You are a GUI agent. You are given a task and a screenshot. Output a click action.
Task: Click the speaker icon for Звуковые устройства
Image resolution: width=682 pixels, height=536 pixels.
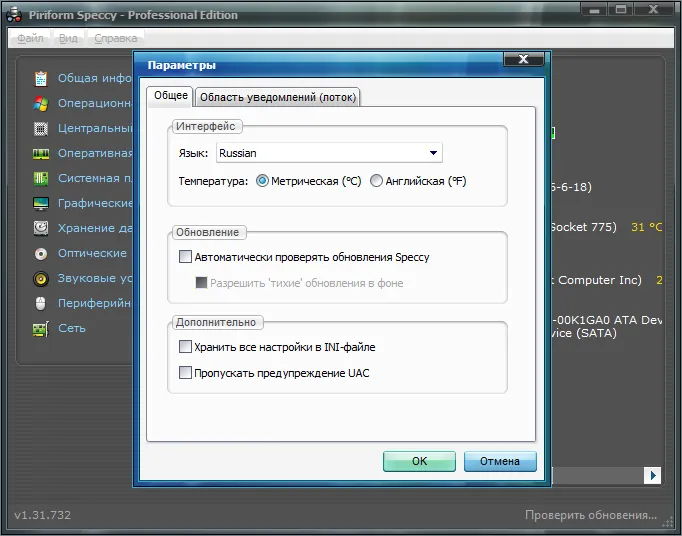coord(41,278)
